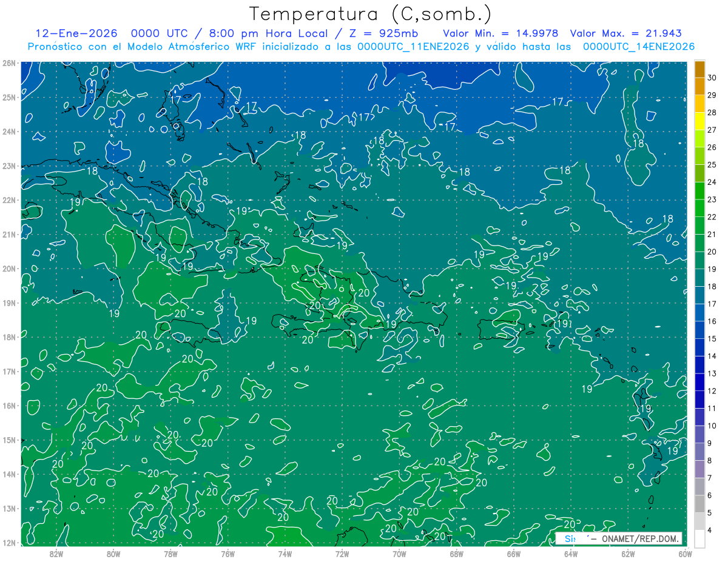Select the initialization stamp "0000UTC_11ENE2026"
Viewport: 728px width, 562px height.
click(x=413, y=47)
